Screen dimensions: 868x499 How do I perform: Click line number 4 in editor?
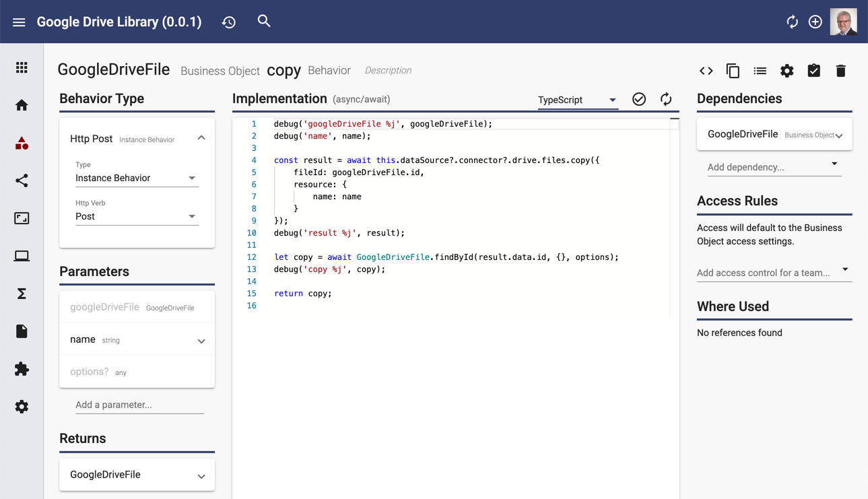254,160
